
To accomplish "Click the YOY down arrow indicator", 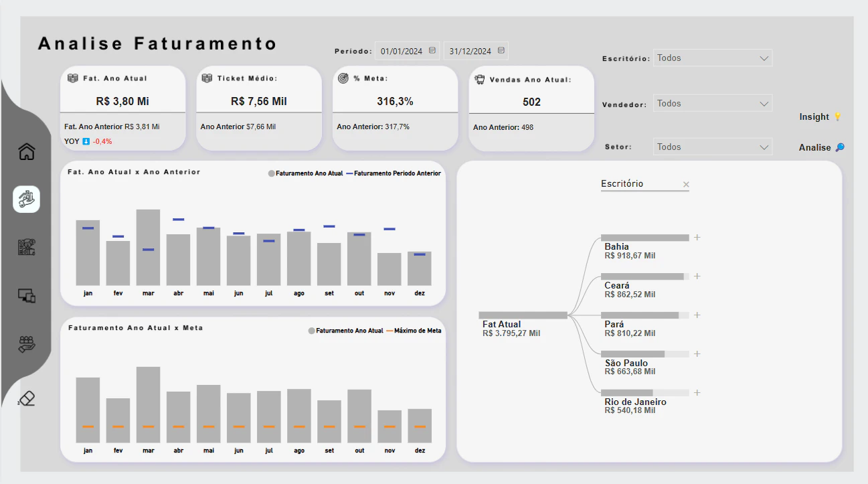I will click(86, 141).
